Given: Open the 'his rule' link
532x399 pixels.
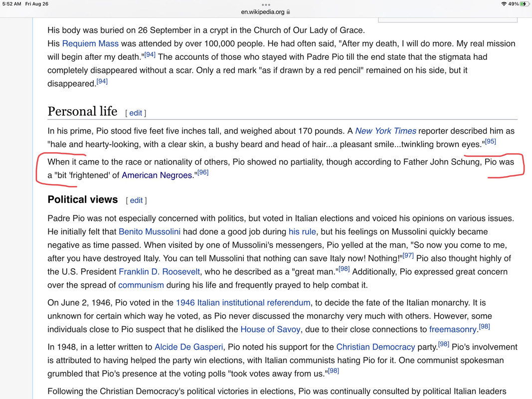Looking at the screenshot, I should click(x=302, y=232).
